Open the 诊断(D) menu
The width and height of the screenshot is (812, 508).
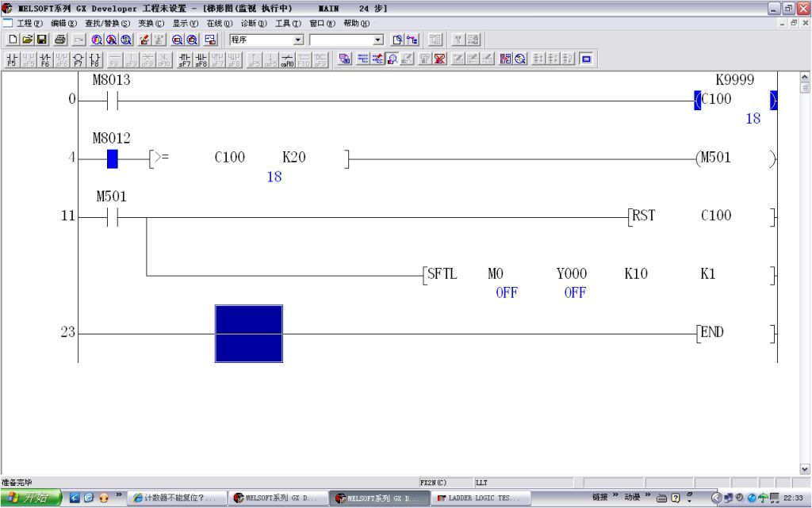click(253, 23)
